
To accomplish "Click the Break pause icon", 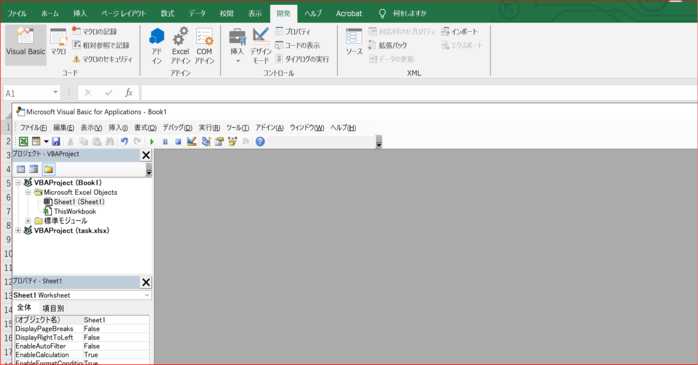I will tap(165, 142).
